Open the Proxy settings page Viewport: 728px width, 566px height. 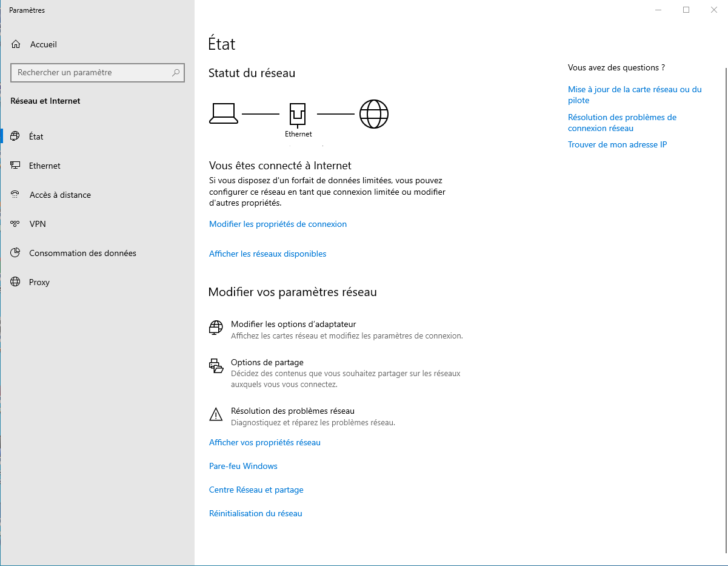tap(97, 282)
